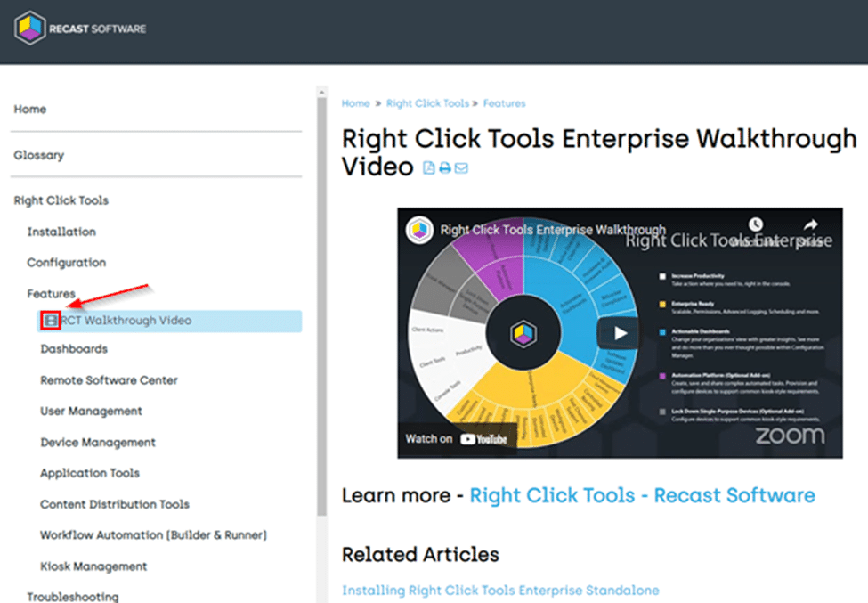Download the article as PDF icon
The height and width of the screenshot is (603, 868).
(429, 167)
